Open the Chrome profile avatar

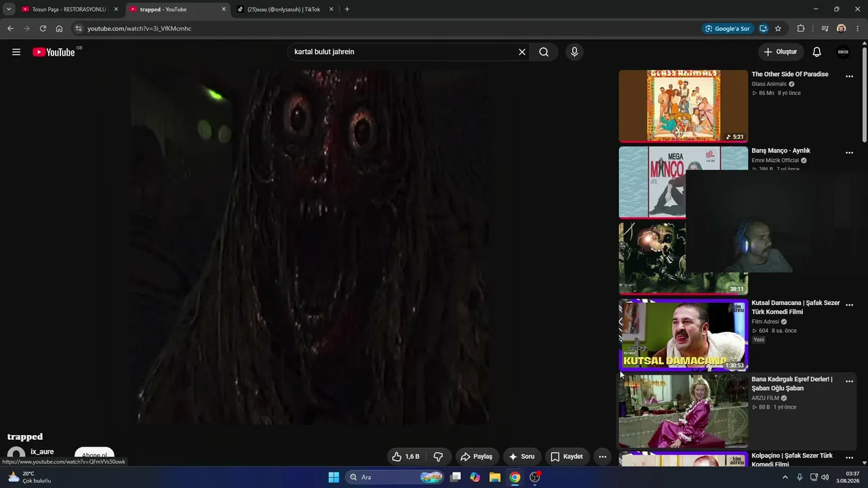[842, 28]
